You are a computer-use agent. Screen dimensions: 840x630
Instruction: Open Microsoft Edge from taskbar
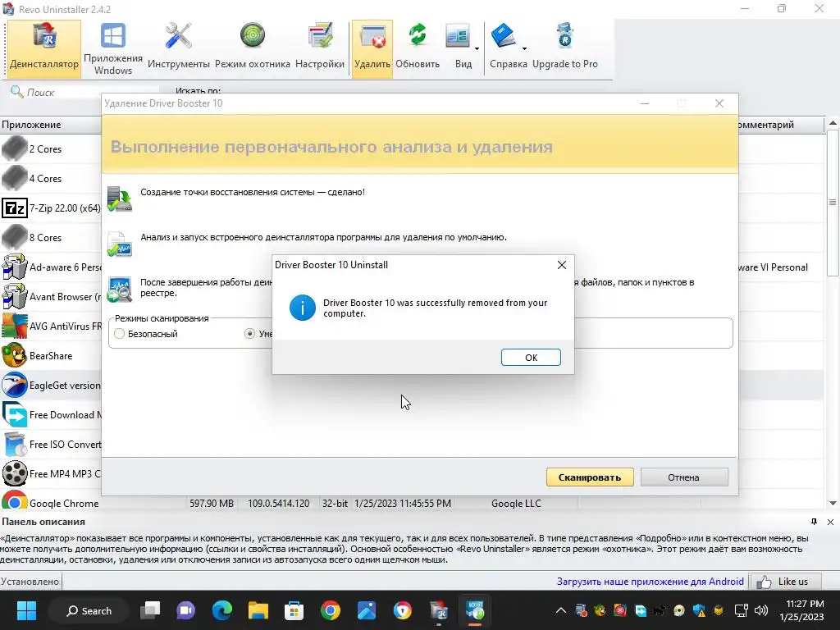[221, 610]
